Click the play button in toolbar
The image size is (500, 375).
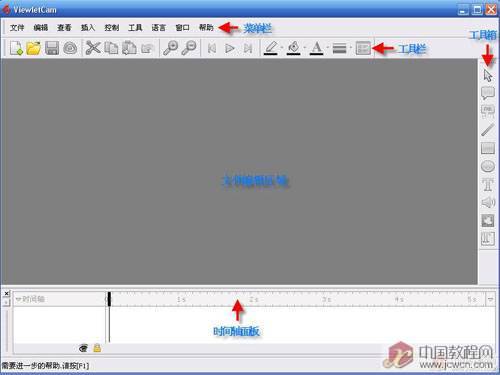coord(230,49)
